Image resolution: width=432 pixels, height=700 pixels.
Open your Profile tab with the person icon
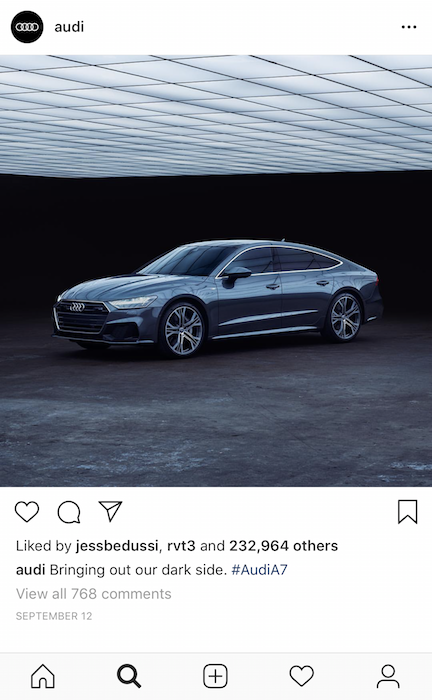coord(388,676)
